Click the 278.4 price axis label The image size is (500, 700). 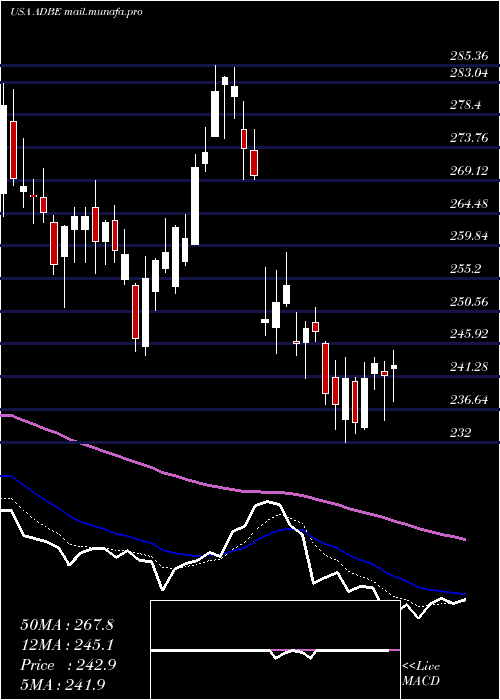click(x=465, y=105)
